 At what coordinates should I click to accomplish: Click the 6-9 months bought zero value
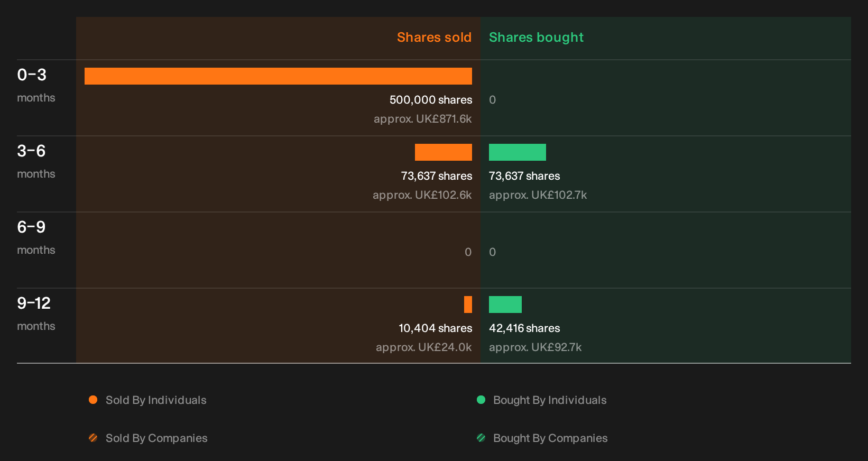(x=493, y=252)
